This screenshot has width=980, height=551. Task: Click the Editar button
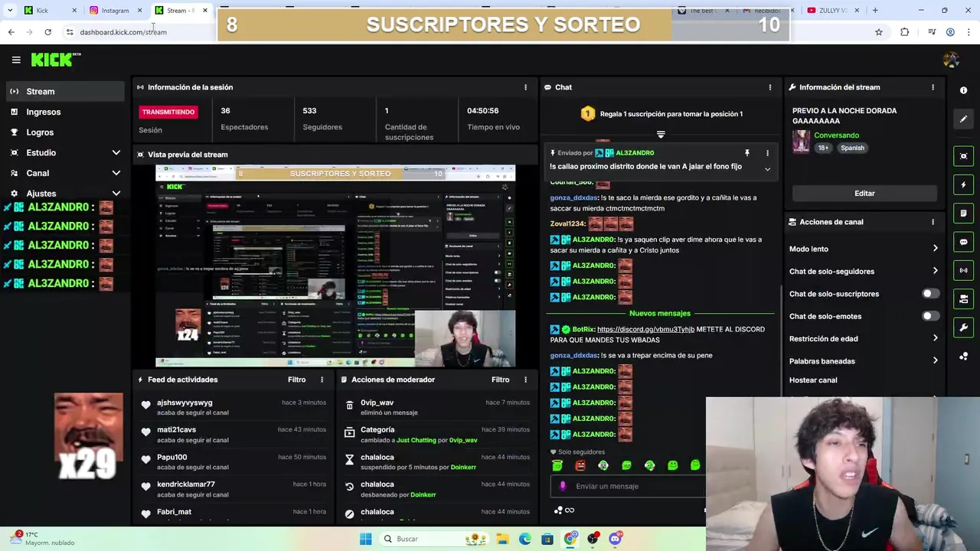[x=864, y=194]
